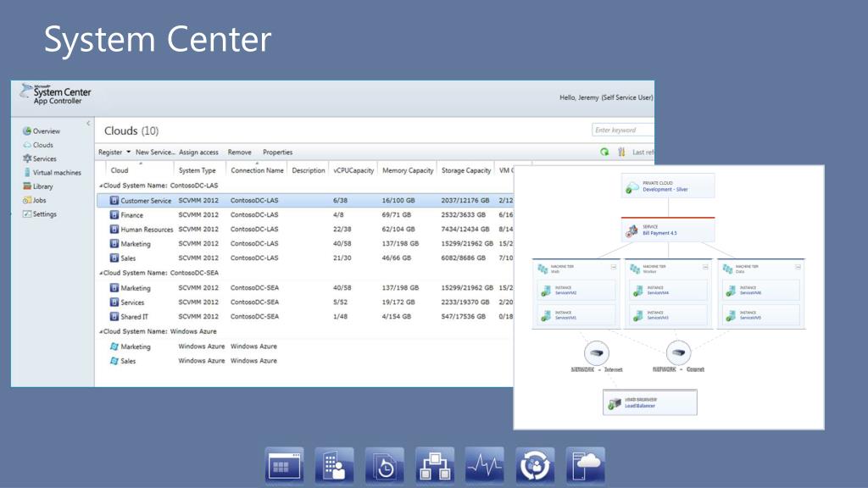The image size is (868, 488).
Task: Click the Bill Payment 4.5 service node
Action: [668, 230]
